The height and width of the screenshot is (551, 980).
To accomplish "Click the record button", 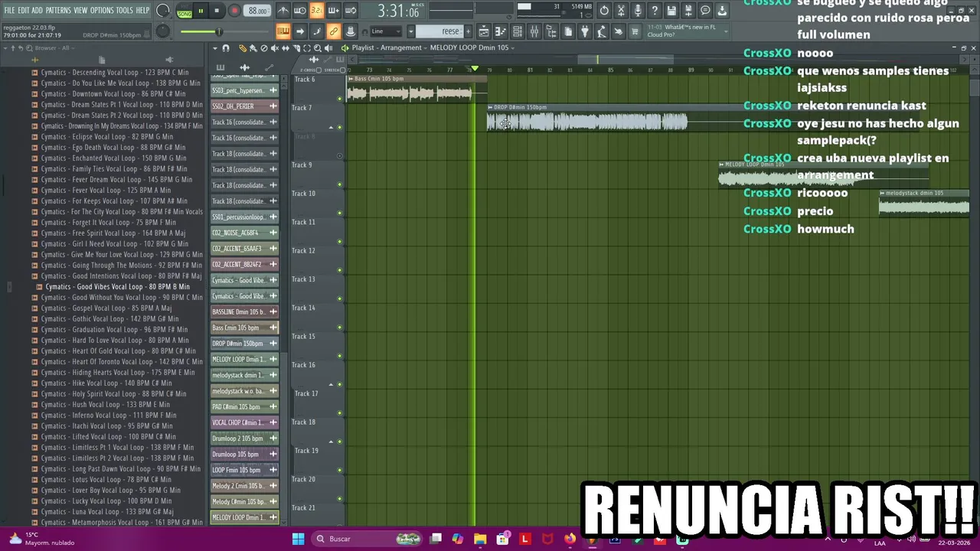I will pos(234,11).
